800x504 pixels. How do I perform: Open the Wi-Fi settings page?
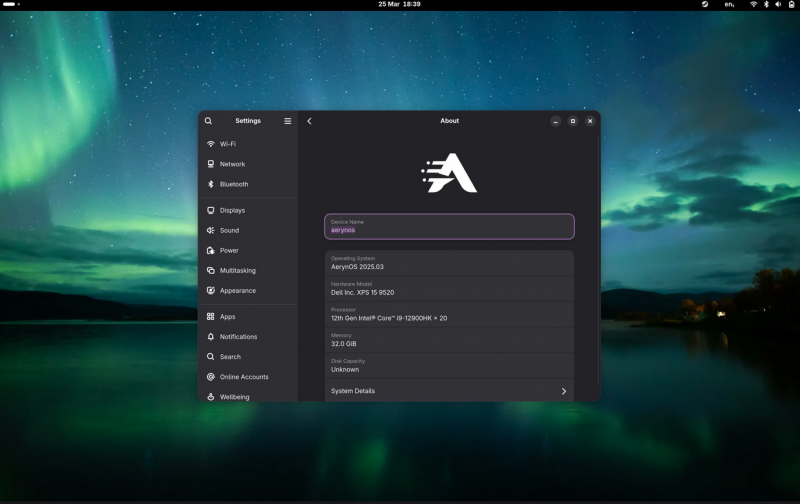(x=248, y=144)
